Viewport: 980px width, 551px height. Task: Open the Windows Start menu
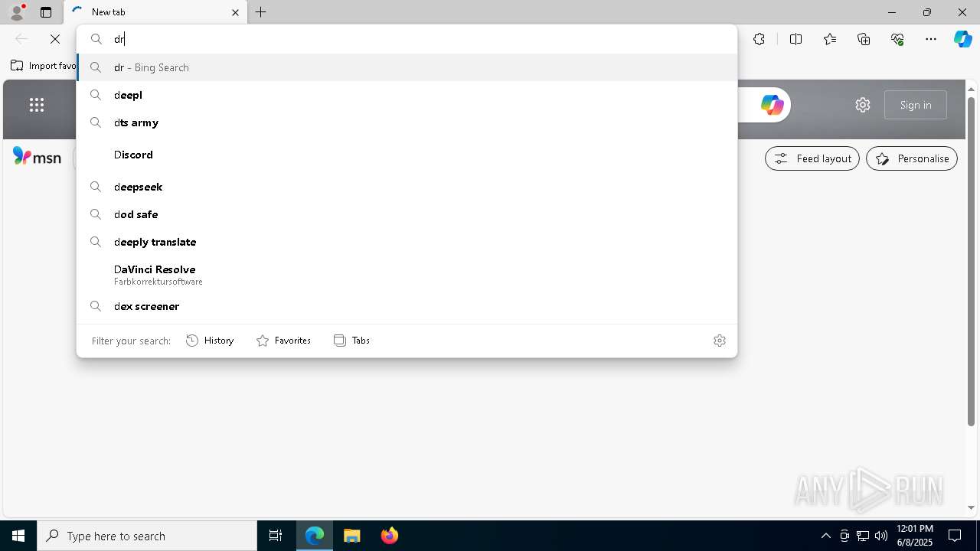pyautogui.click(x=18, y=536)
